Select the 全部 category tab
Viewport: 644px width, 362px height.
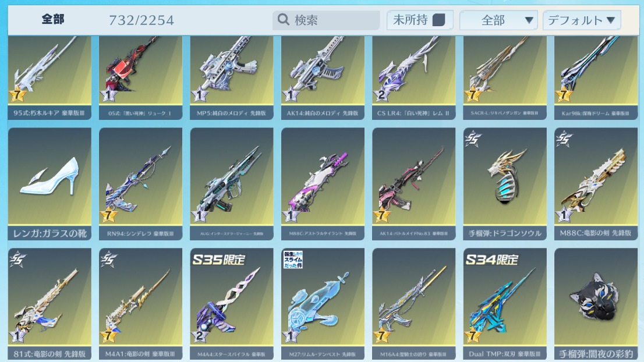tap(53, 19)
